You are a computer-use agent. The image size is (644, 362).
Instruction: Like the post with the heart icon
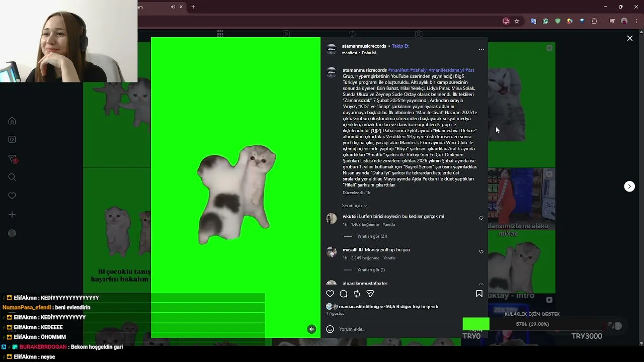330,294
